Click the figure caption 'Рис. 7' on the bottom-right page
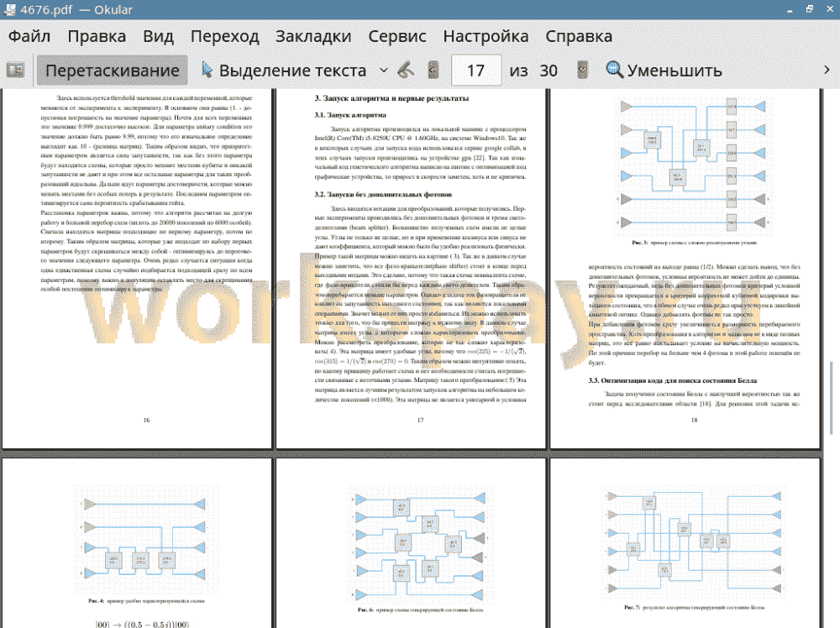This screenshot has height=628, width=840. 694,608
